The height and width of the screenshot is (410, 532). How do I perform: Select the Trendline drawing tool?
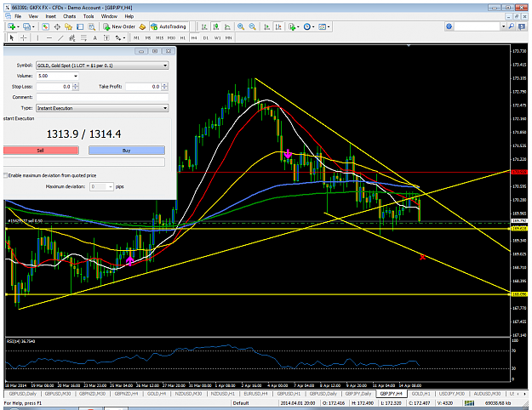60,37
